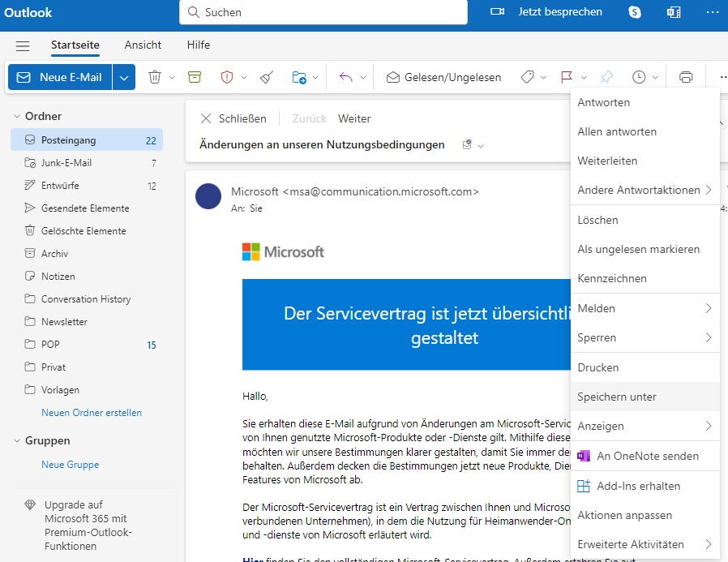Screen dimensions: 728x562
Task: Open the categorize dropdown arrow
Action: click(x=543, y=77)
